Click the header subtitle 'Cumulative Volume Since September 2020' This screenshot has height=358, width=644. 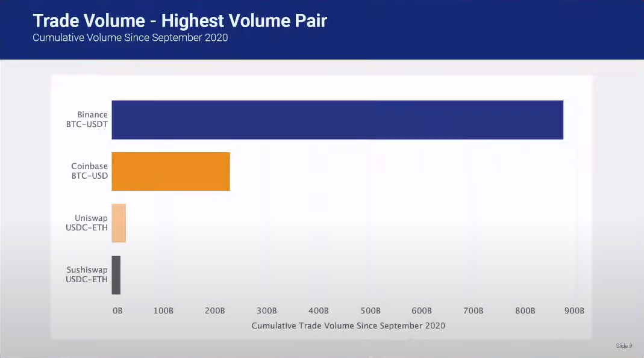(x=130, y=38)
